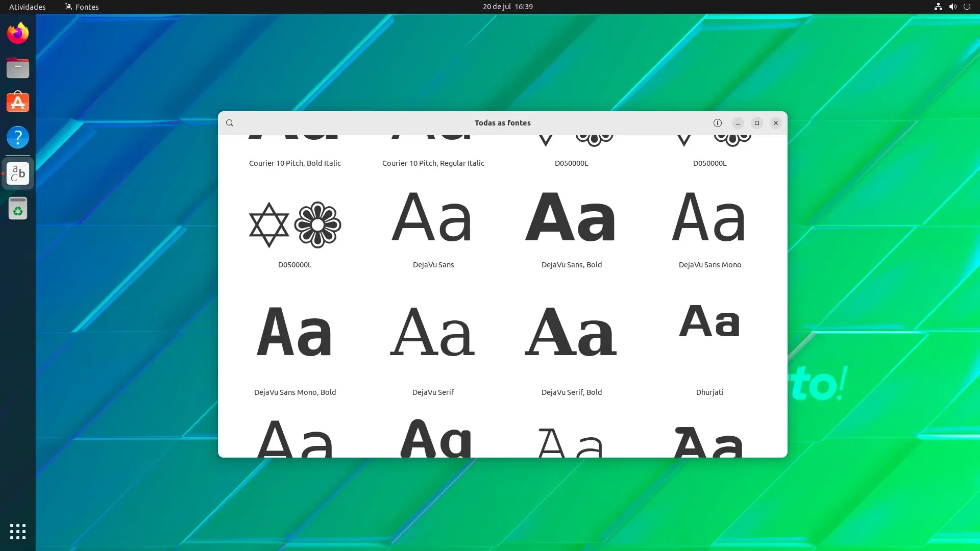Select the DejaVu Serif, Bold label
Screen dimensions: 980x551
571,392
